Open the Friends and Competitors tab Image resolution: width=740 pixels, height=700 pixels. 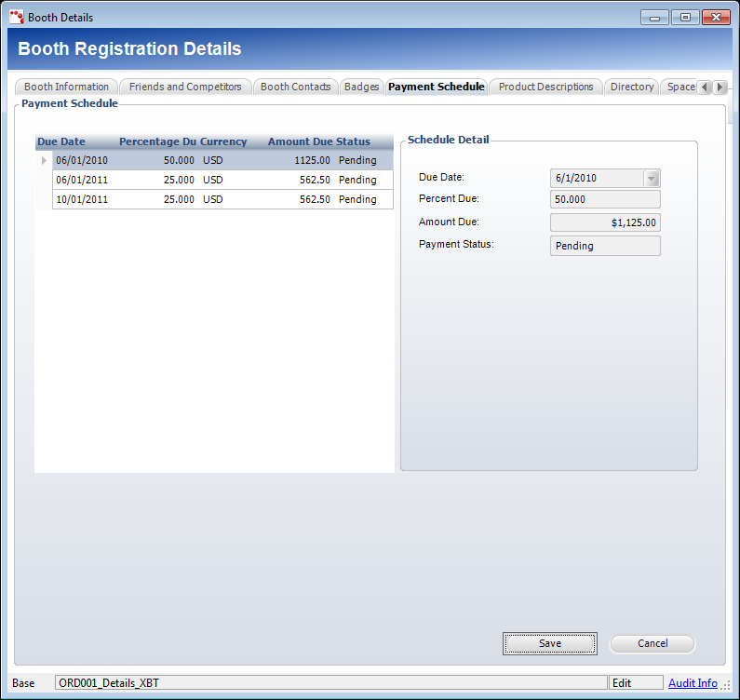185,87
